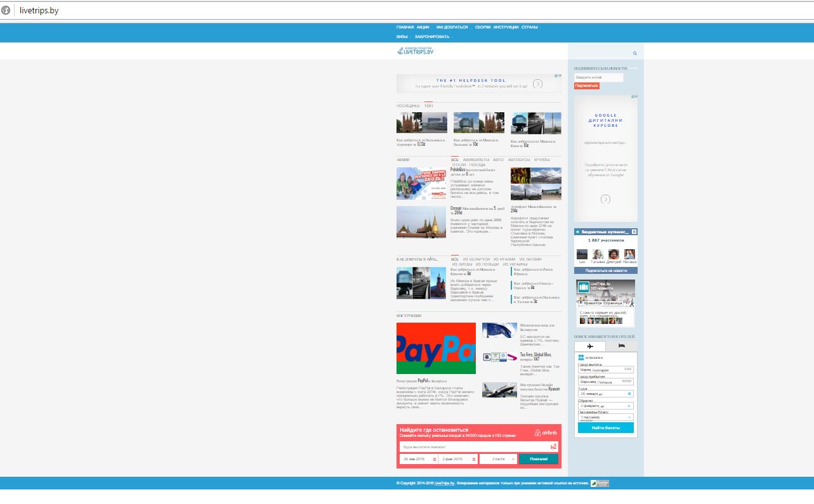Open calendar icon in departure date field
The image size is (814, 504).
click(629, 394)
